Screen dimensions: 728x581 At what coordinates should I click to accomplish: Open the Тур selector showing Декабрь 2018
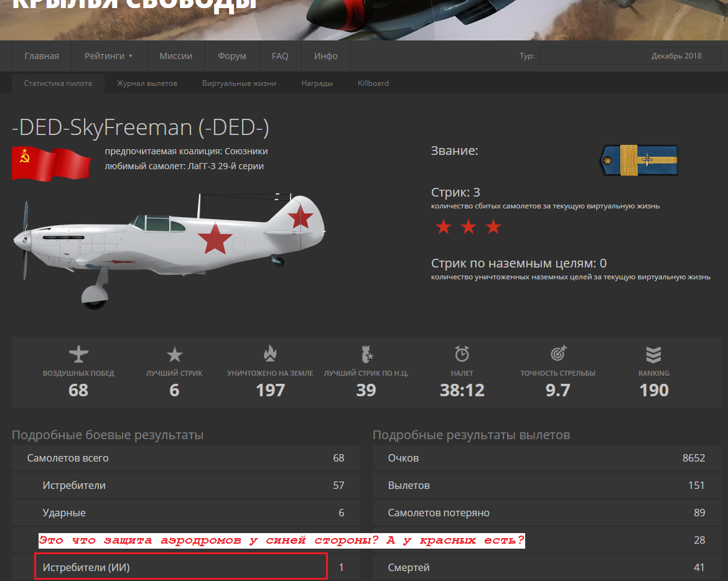(629, 56)
